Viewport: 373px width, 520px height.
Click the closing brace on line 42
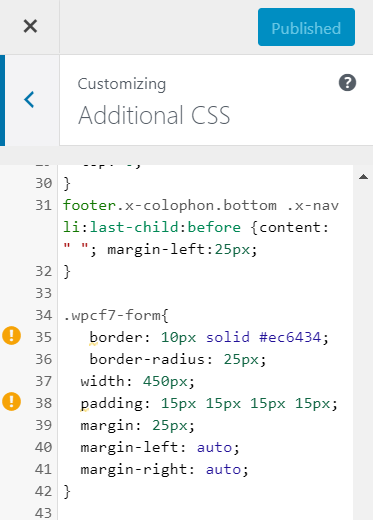click(x=67, y=491)
